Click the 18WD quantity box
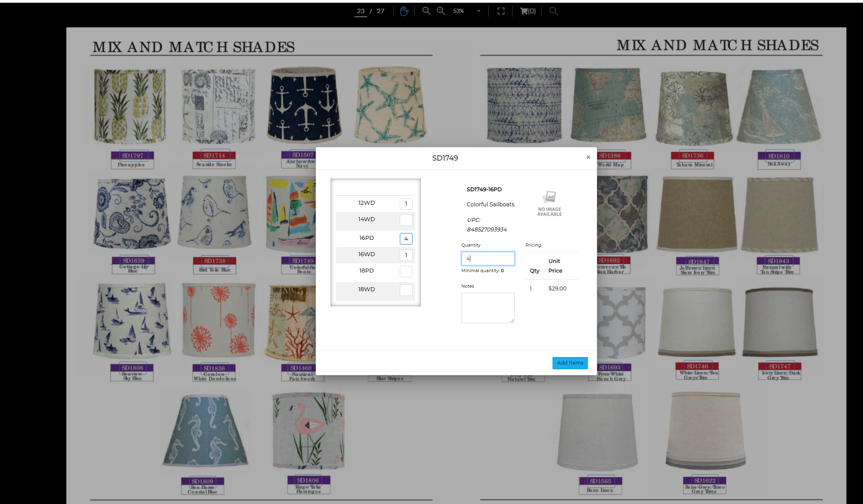The image size is (863, 504). [x=406, y=290]
